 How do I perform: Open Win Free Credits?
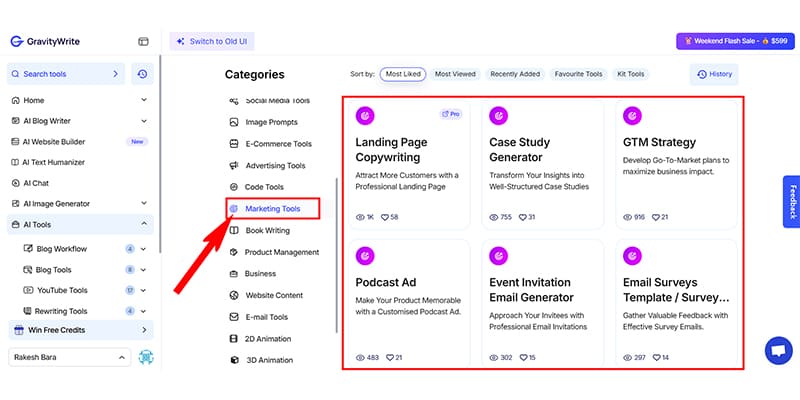(x=81, y=330)
